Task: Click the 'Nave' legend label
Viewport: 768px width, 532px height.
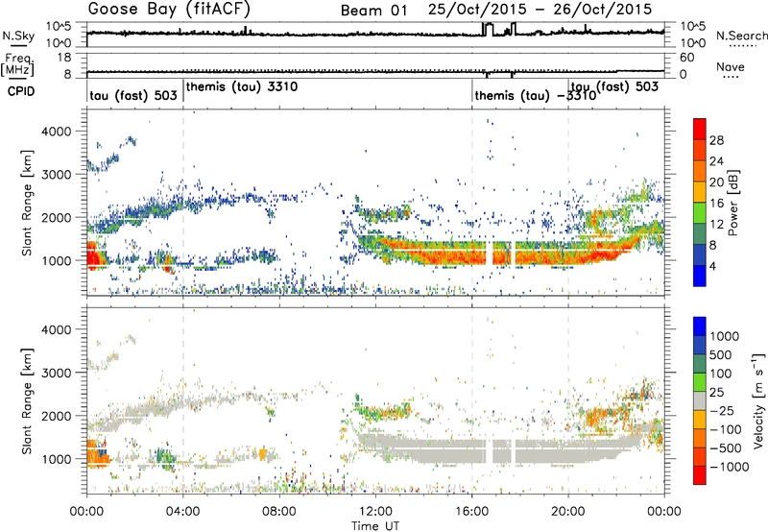Action: click(x=730, y=67)
